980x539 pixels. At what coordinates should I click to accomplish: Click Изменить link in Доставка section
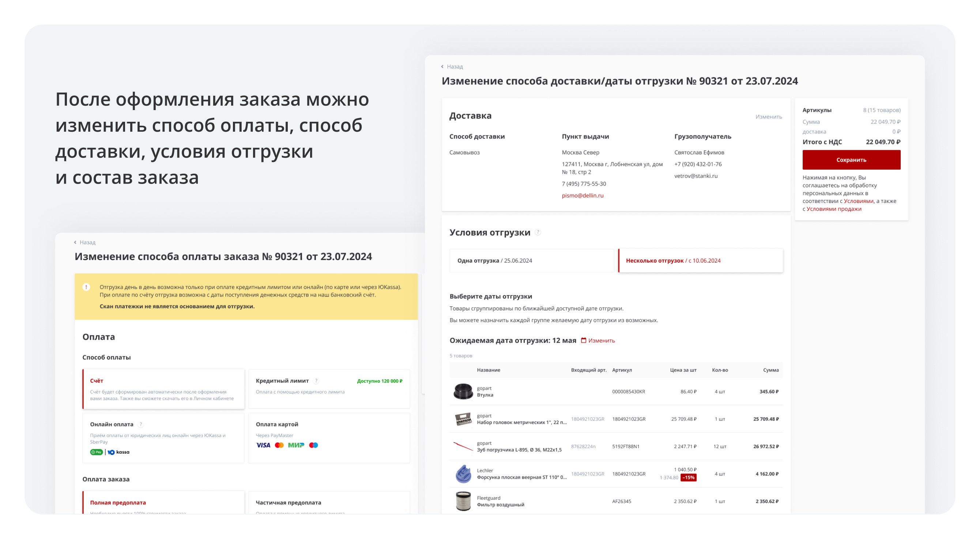769,117
